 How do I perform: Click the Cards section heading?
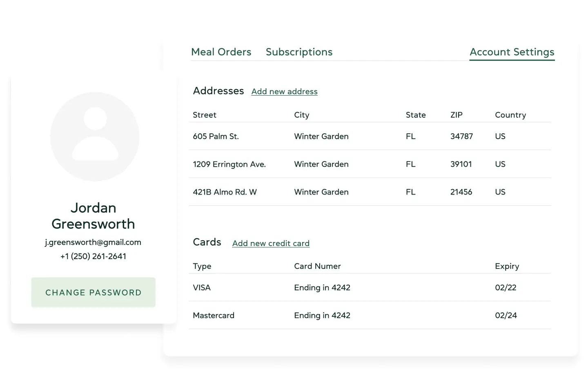coord(207,242)
